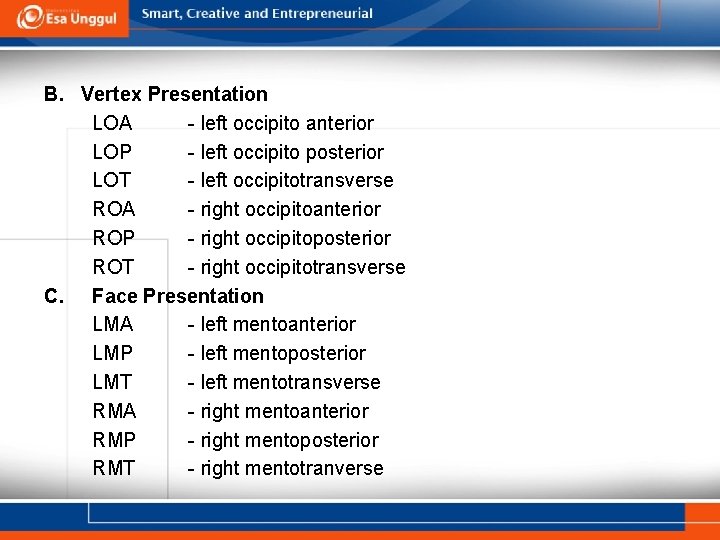Screen dimensions: 720x540
Task: Click the section letter 'B.'
Action: [x=54, y=94]
